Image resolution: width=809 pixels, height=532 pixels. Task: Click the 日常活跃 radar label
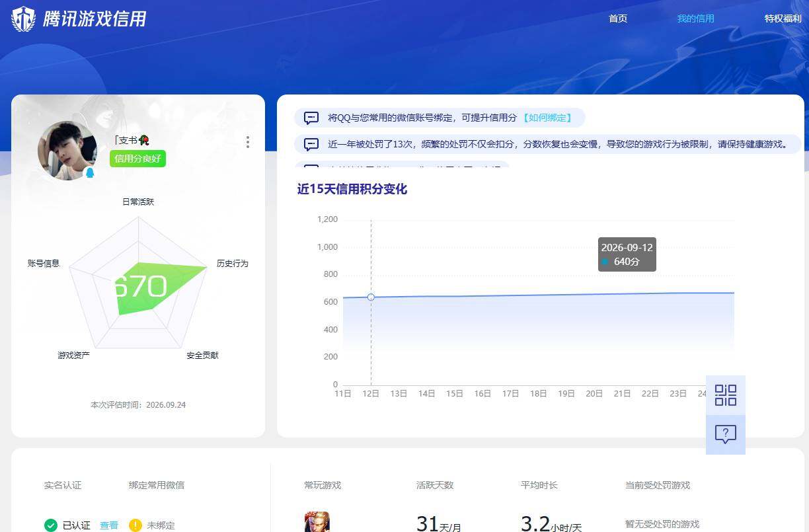coord(138,202)
